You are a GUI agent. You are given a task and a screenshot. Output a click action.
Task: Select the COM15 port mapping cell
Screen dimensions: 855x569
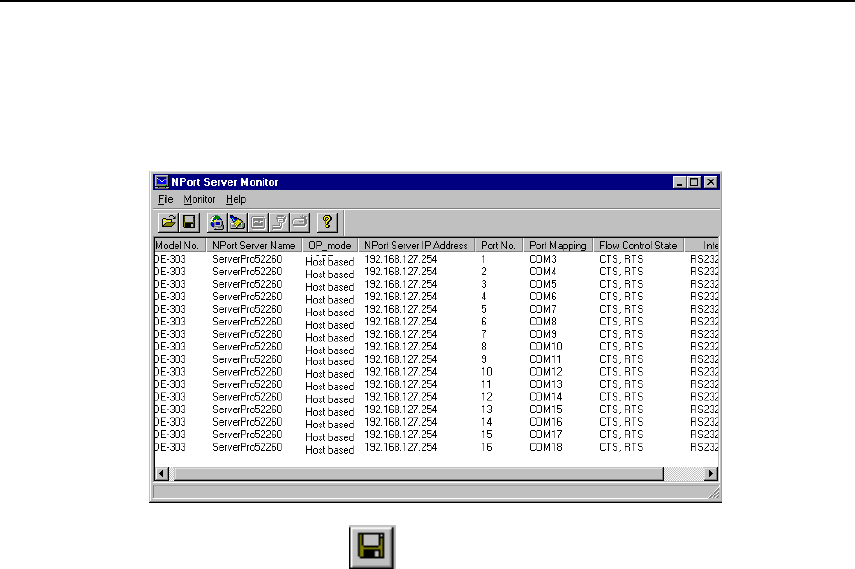546,409
